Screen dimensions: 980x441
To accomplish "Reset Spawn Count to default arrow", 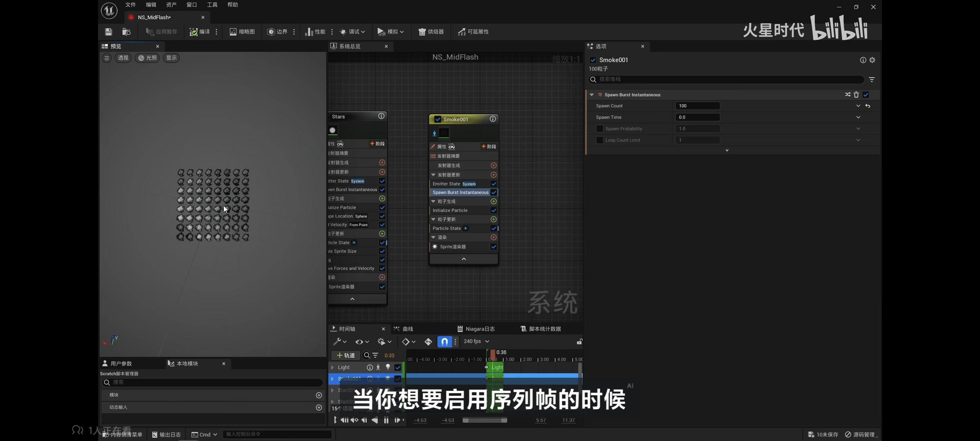I will [x=868, y=106].
